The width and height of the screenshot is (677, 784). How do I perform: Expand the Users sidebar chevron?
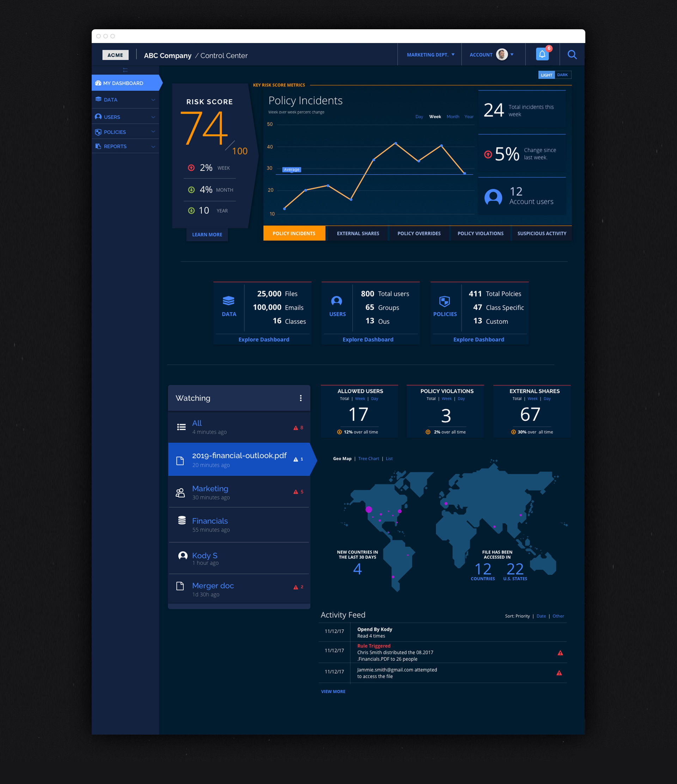[153, 117]
